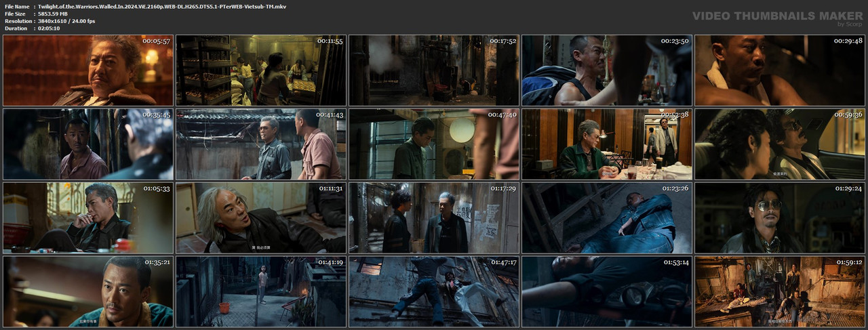
Task: Select the last frame stamped 01:59:12
Action: pos(780,291)
